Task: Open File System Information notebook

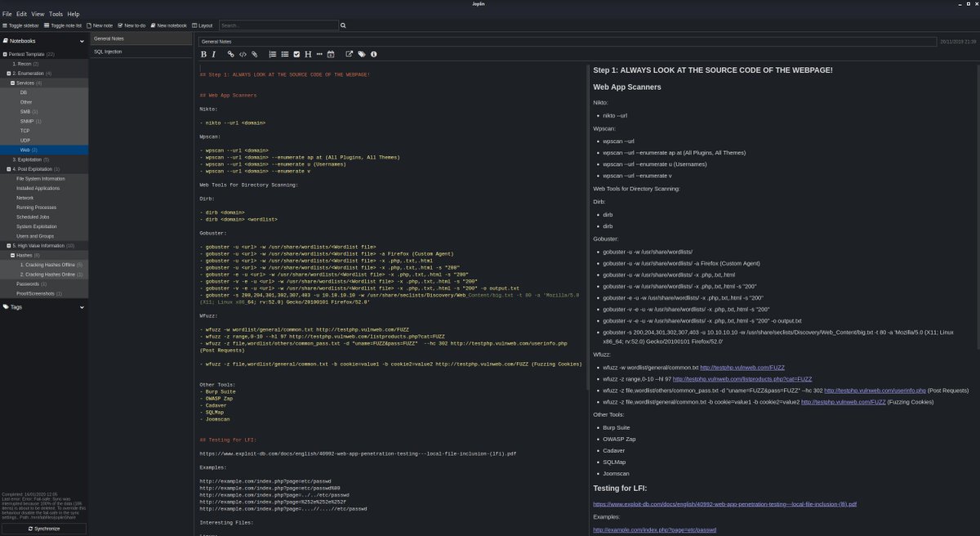Action: [44, 178]
